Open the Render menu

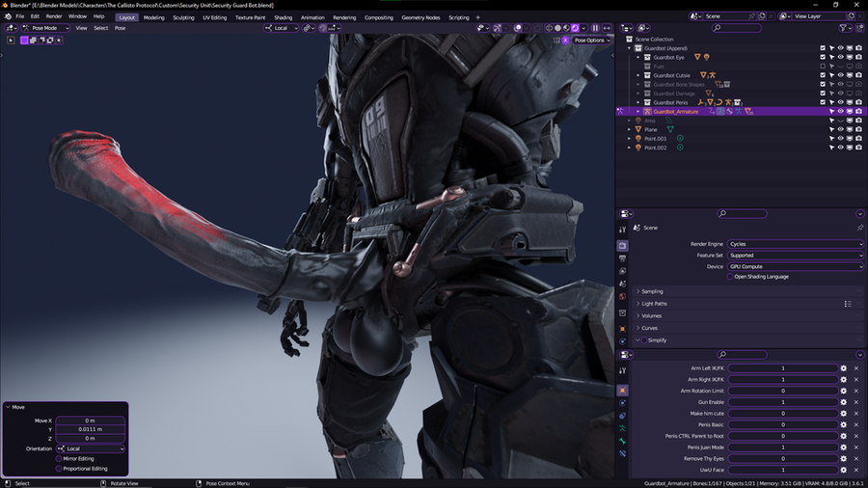(x=54, y=16)
